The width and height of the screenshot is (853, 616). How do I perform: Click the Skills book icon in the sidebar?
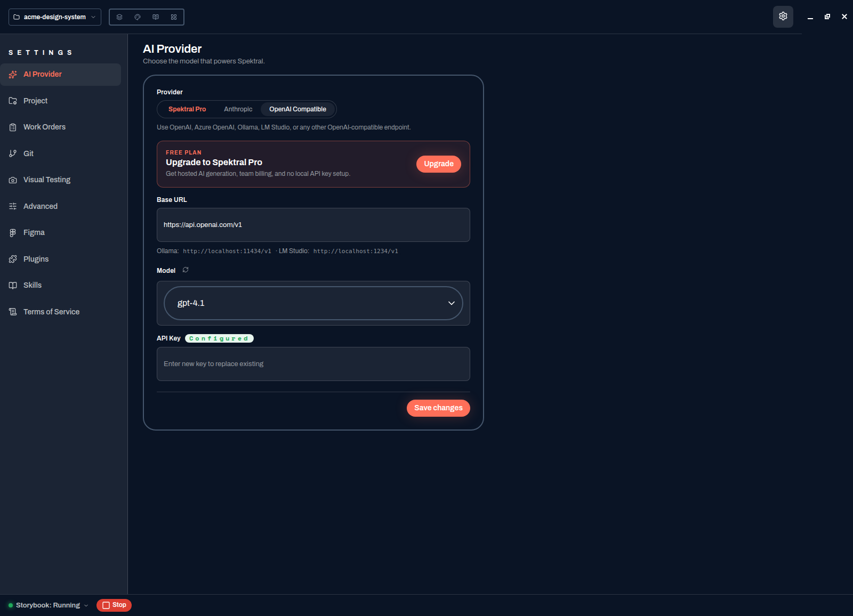click(13, 286)
